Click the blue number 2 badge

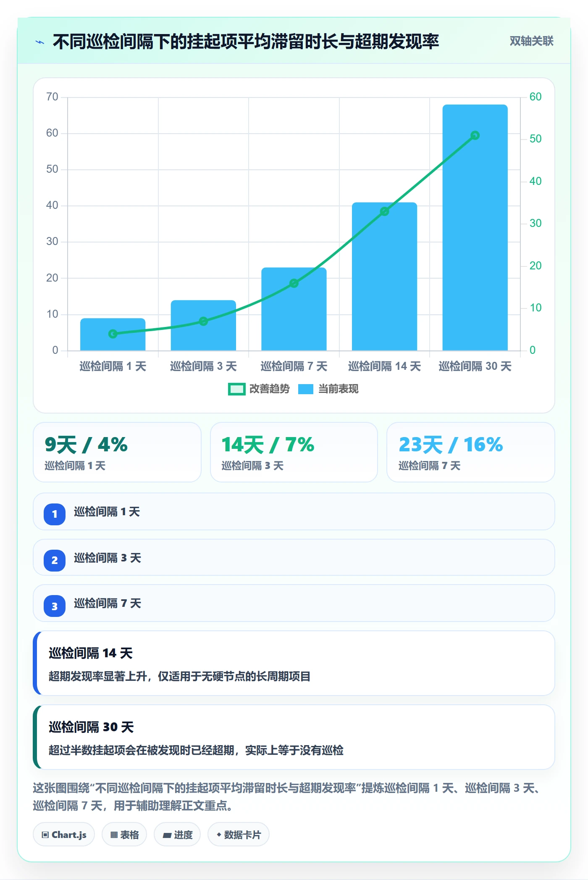click(x=55, y=560)
